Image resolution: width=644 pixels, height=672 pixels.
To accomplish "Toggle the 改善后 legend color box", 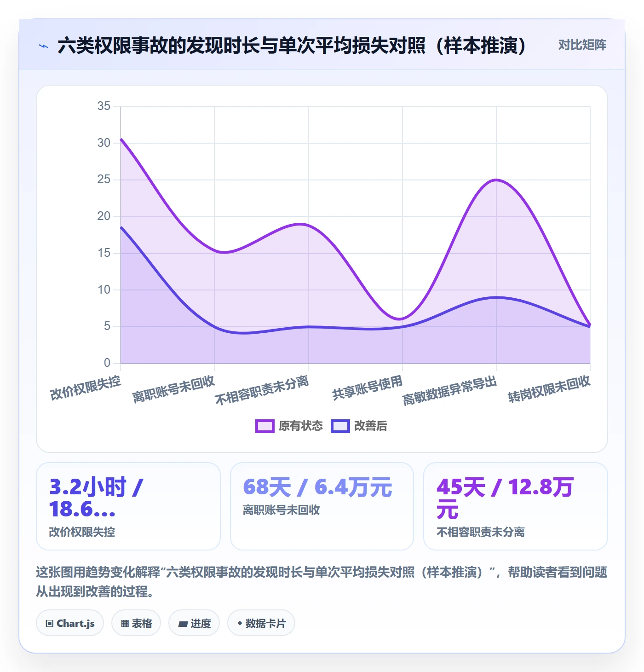I will [x=340, y=426].
